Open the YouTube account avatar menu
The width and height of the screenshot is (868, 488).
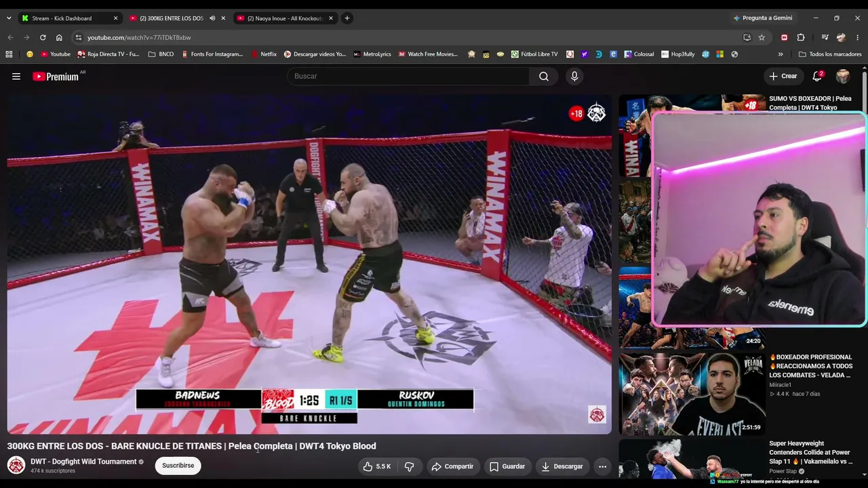point(843,77)
